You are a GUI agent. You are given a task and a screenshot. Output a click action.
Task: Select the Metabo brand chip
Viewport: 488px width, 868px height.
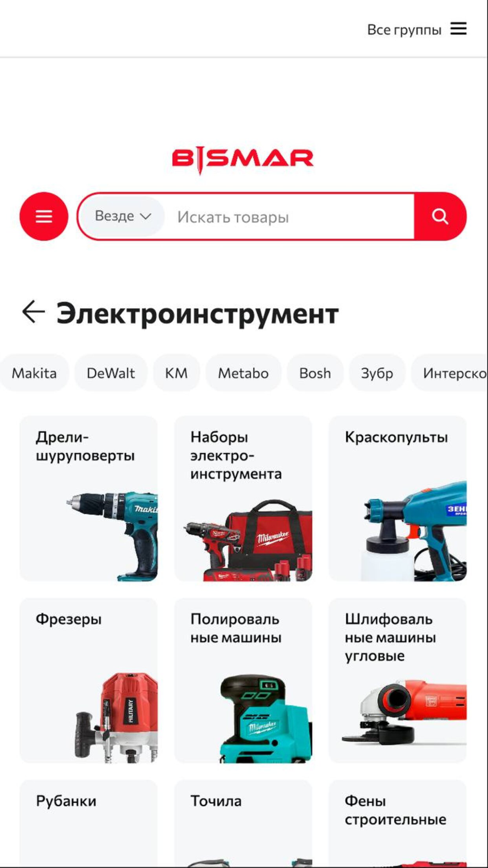point(243,373)
